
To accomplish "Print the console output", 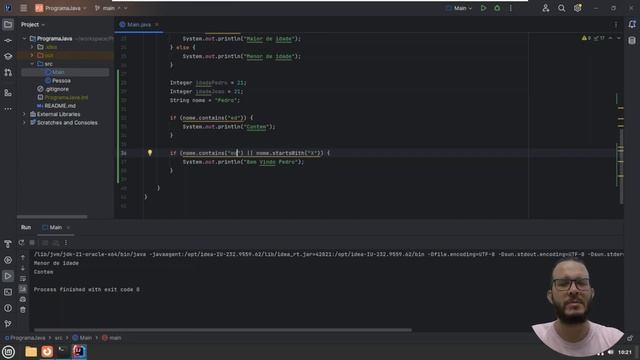I will coord(23,299).
